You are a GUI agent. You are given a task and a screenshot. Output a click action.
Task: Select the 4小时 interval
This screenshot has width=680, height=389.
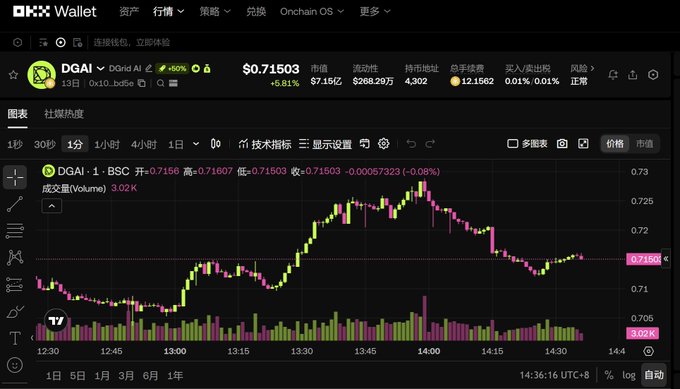pyautogui.click(x=144, y=144)
